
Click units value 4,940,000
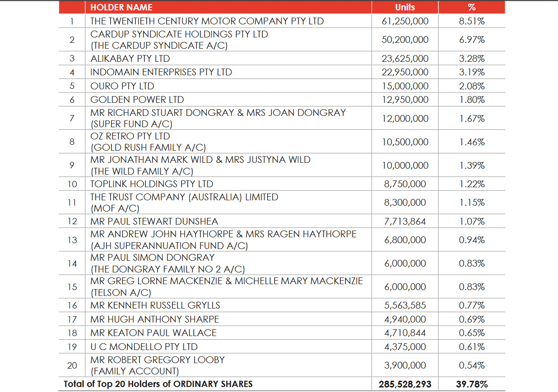pyautogui.click(x=405, y=319)
